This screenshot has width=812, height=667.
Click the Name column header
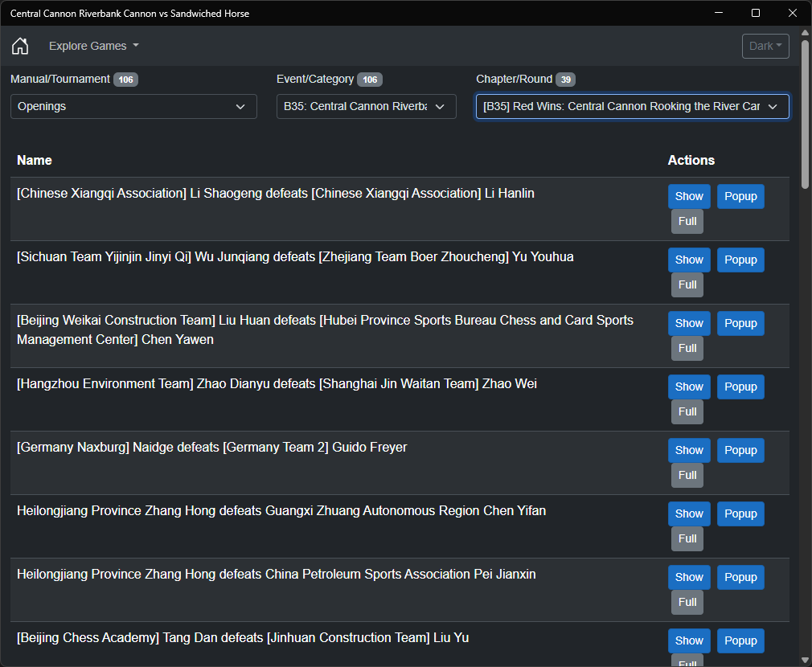coord(35,160)
